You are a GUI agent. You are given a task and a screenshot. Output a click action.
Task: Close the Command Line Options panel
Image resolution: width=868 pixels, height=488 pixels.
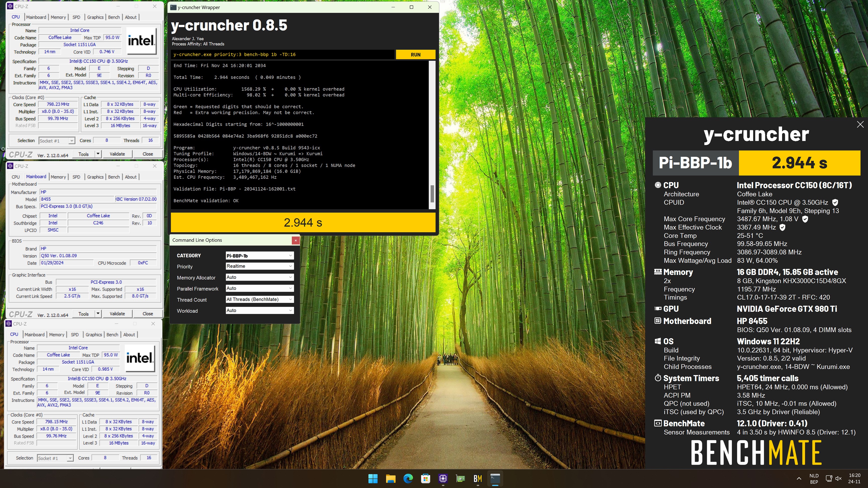pos(296,240)
